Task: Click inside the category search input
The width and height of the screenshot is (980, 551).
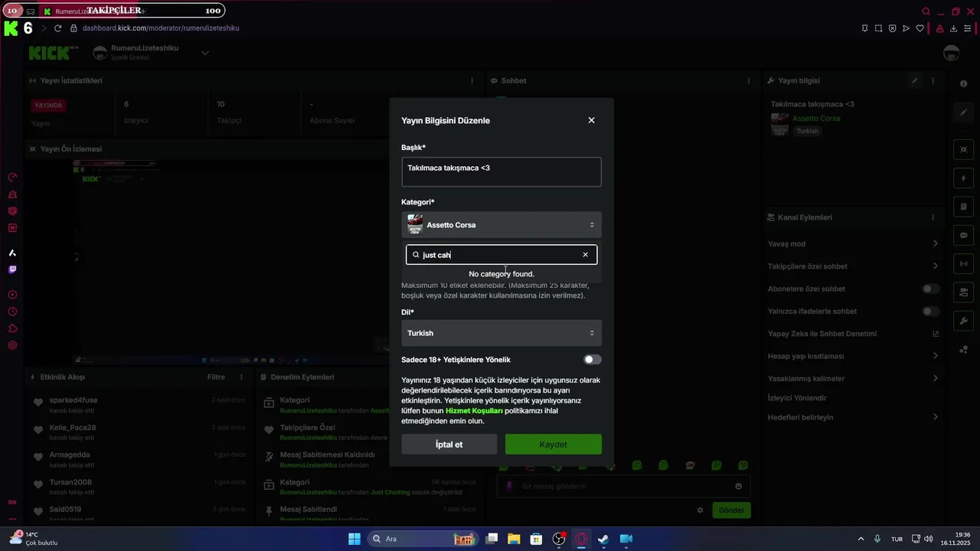Action: (x=501, y=255)
